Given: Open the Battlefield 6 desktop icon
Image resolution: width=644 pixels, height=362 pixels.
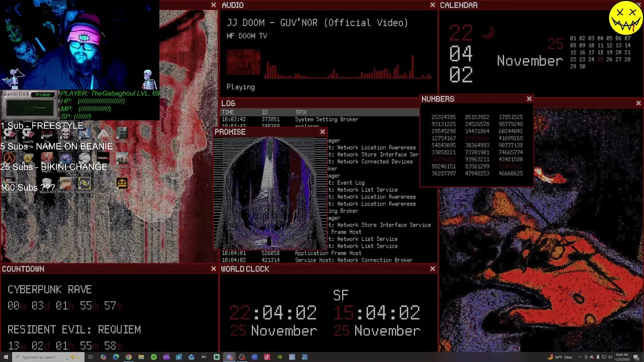Looking at the screenshot, I should 122,158.
